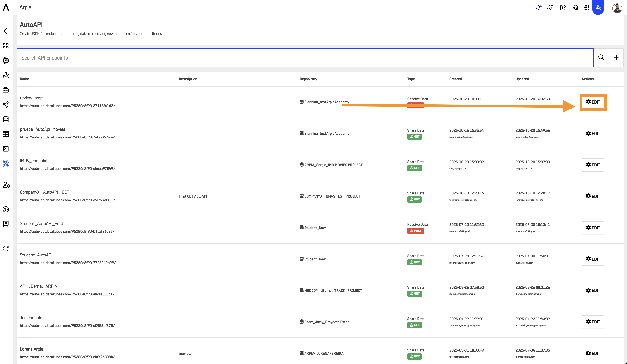
Task: Select the database icon in sidebar
Action: tap(6, 119)
